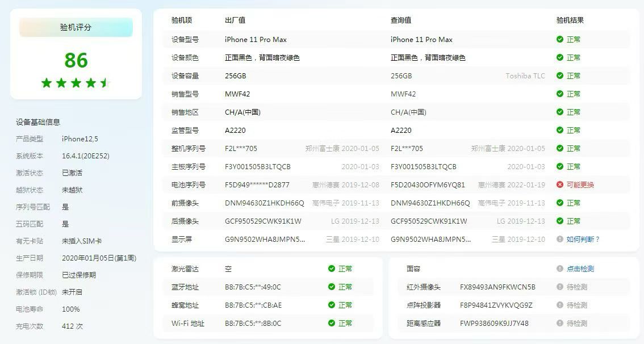This screenshot has width=644, height=344.
Task: Select the battery serial F5D20430OFYM6YQ81 value
Action: [x=428, y=185]
